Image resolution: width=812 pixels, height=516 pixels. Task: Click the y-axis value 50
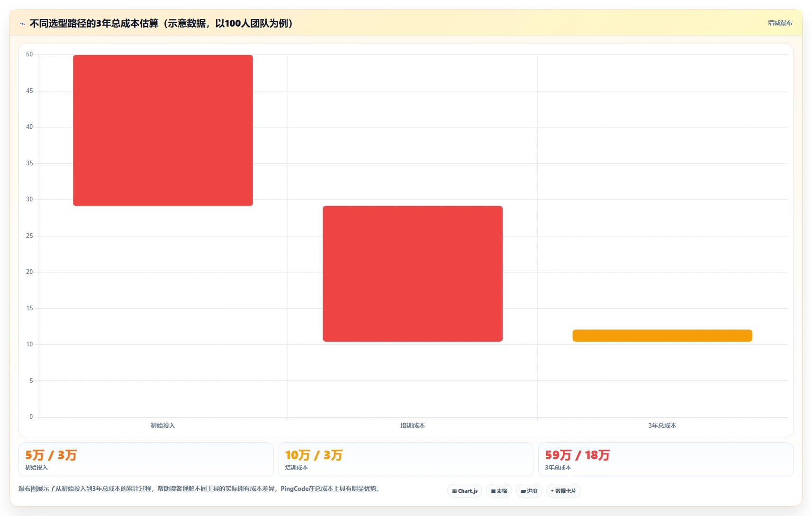[29, 54]
